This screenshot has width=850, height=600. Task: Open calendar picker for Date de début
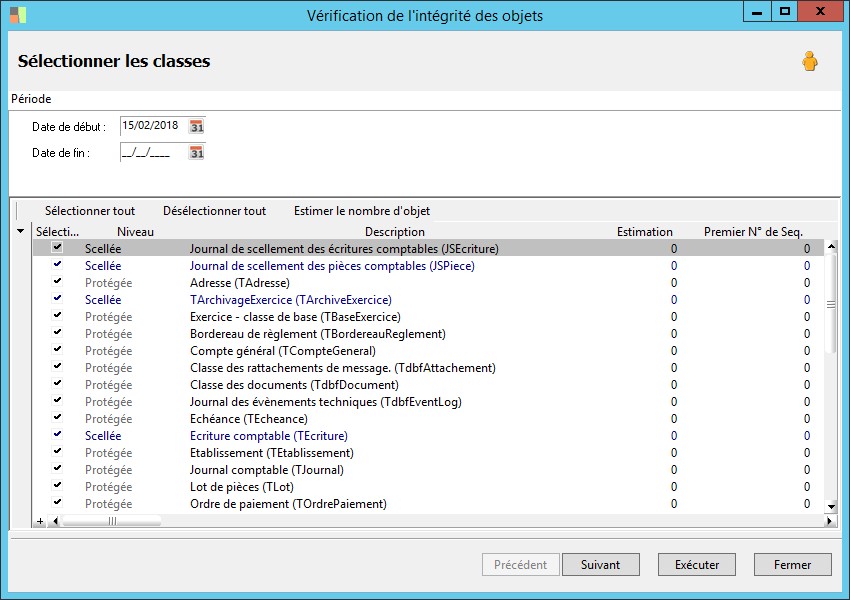[x=197, y=126]
